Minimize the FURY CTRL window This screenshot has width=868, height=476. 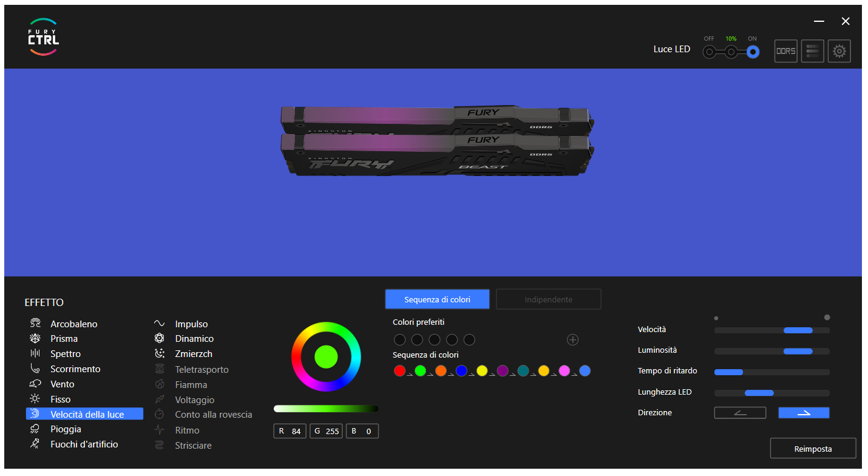click(819, 21)
